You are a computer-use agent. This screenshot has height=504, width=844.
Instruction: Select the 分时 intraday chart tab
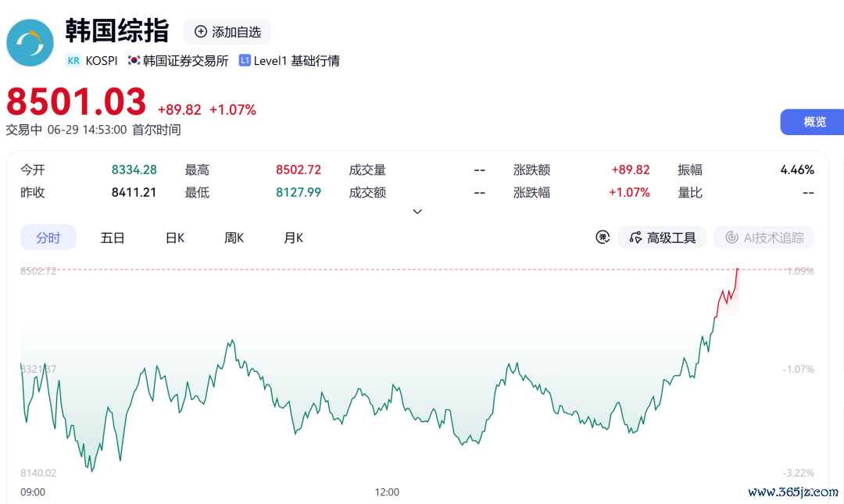pyautogui.click(x=48, y=238)
